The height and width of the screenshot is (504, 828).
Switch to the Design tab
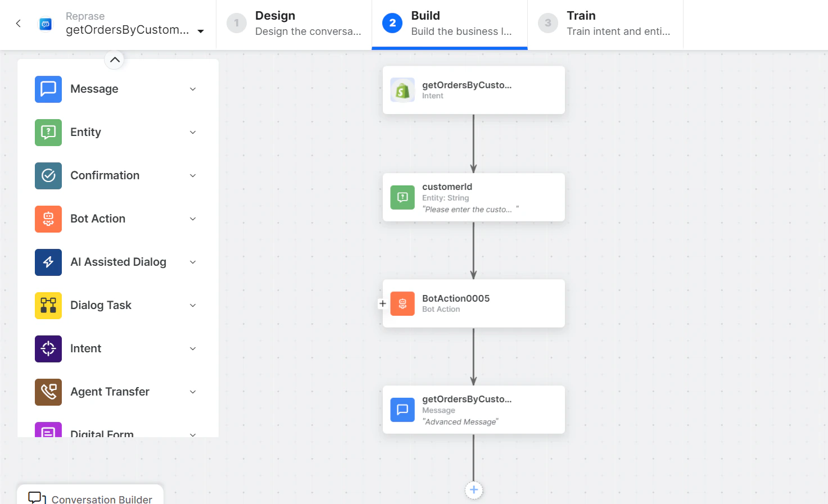(x=293, y=24)
